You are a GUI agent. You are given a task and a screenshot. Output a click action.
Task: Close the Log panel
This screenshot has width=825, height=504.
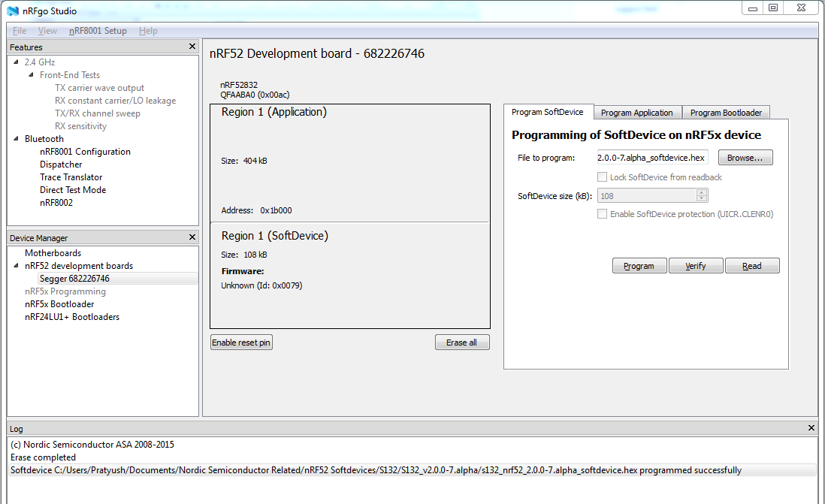pos(811,427)
